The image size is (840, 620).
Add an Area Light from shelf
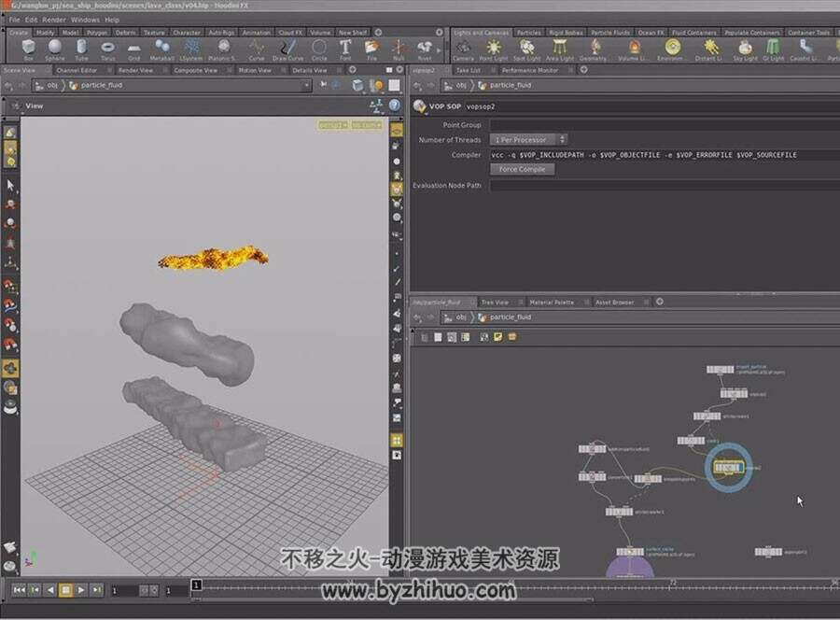pyautogui.click(x=560, y=49)
